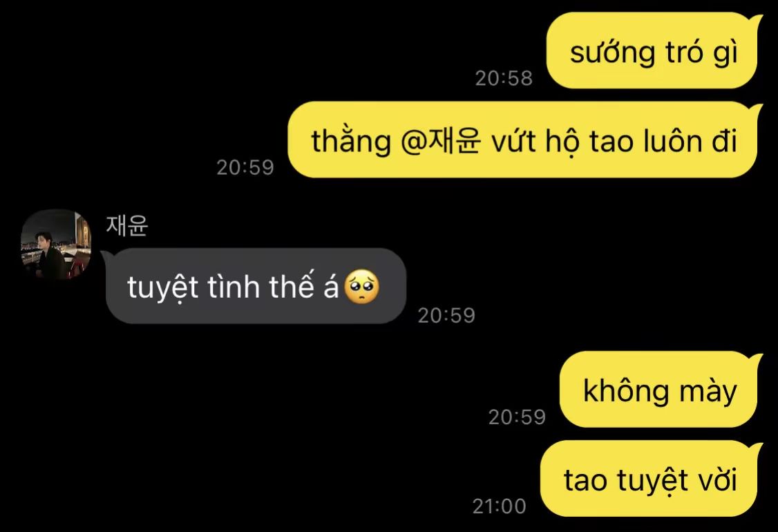Click the 'tuyệt tình thế á' gray message bubble
This screenshot has height=532, width=778.
254,286
